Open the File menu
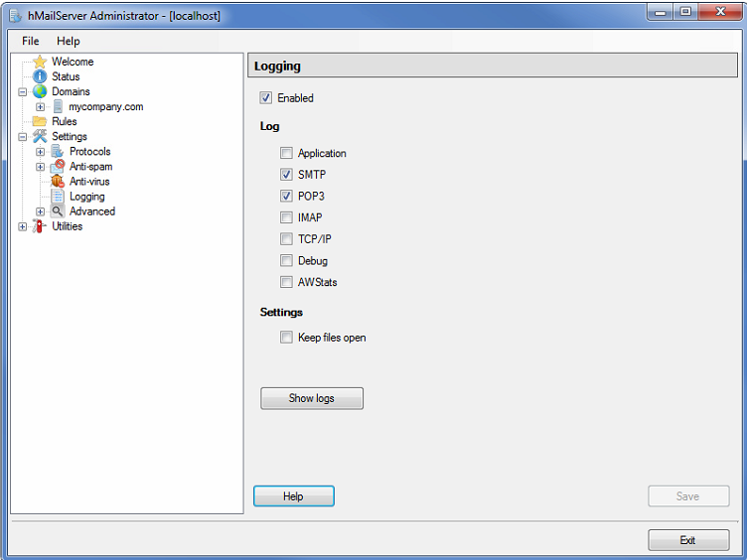The width and height of the screenshot is (747, 560). click(31, 42)
